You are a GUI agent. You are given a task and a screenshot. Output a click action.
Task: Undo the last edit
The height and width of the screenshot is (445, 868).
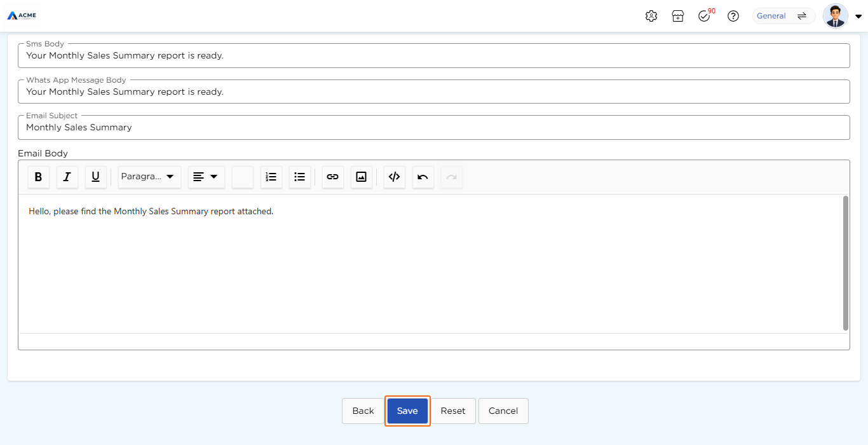423,177
